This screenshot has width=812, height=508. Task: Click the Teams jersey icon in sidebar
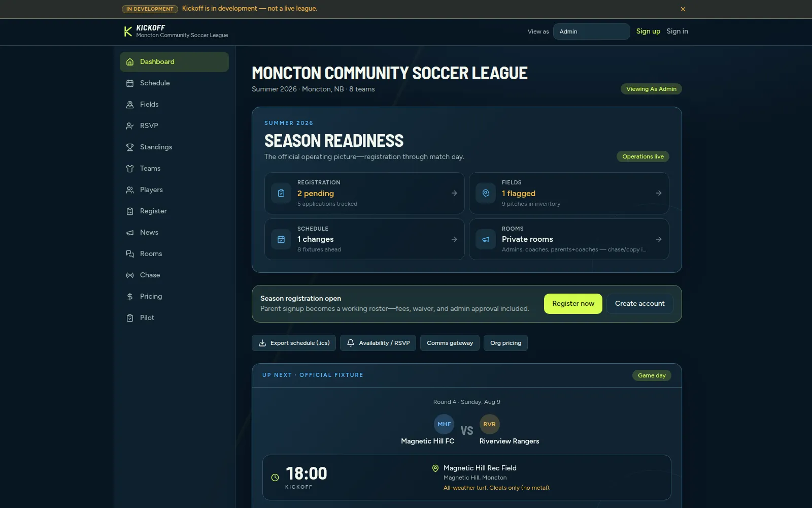130,169
